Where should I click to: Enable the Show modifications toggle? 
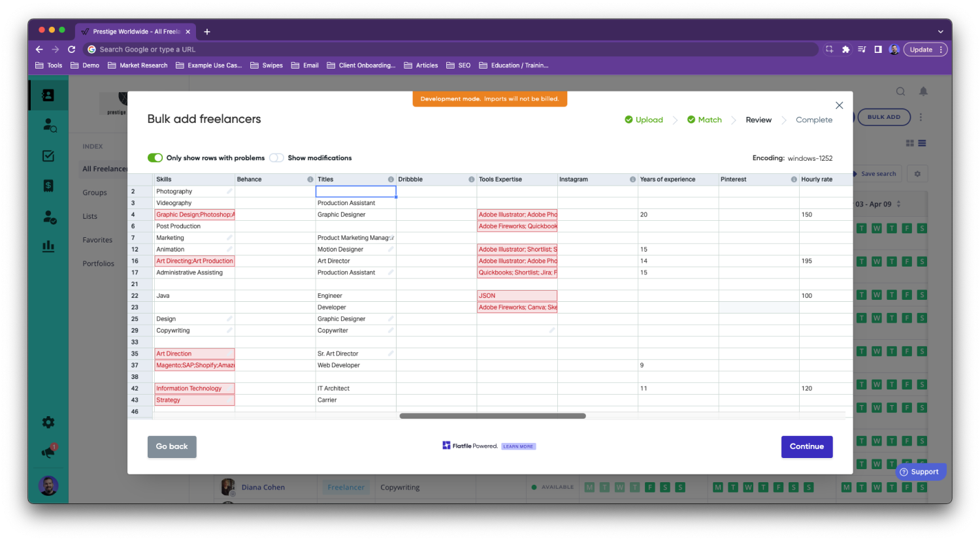276,158
